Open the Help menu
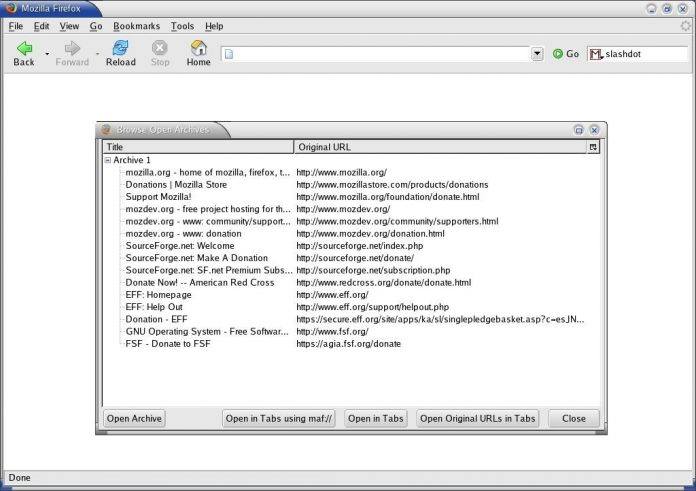The image size is (696, 491). (214, 26)
